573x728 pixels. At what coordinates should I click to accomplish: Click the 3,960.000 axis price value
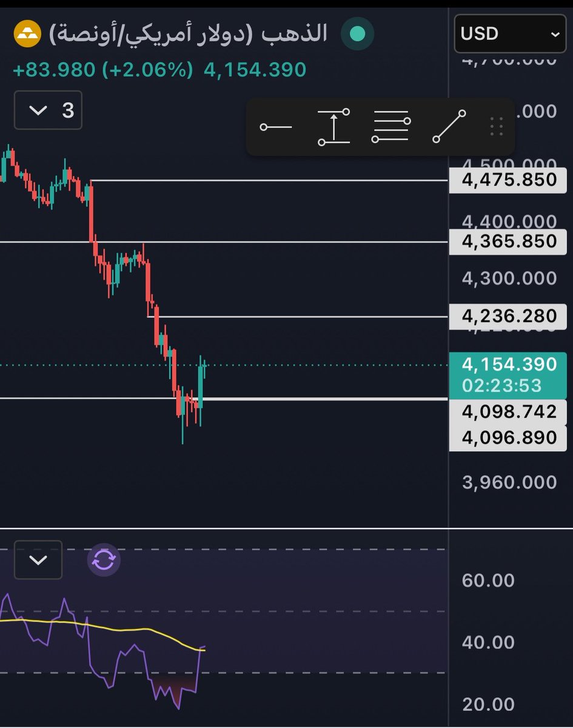click(x=509, y=482)
